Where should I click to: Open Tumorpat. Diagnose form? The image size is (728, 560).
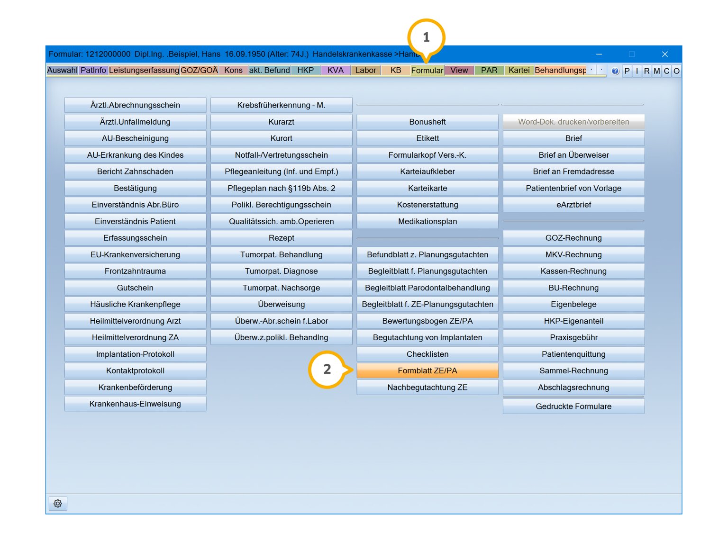click(282, 271)
